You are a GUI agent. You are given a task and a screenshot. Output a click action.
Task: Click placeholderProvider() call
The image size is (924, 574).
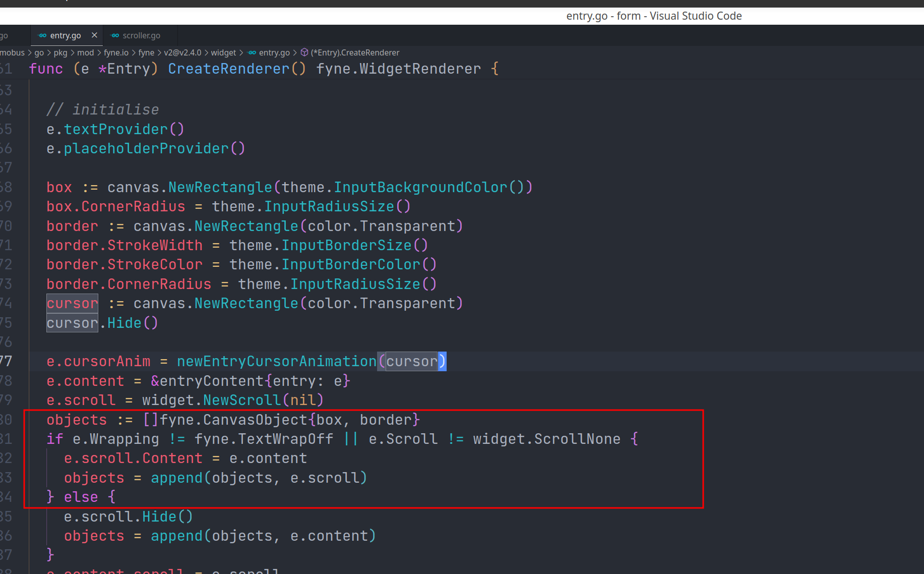tap(154, 148)
